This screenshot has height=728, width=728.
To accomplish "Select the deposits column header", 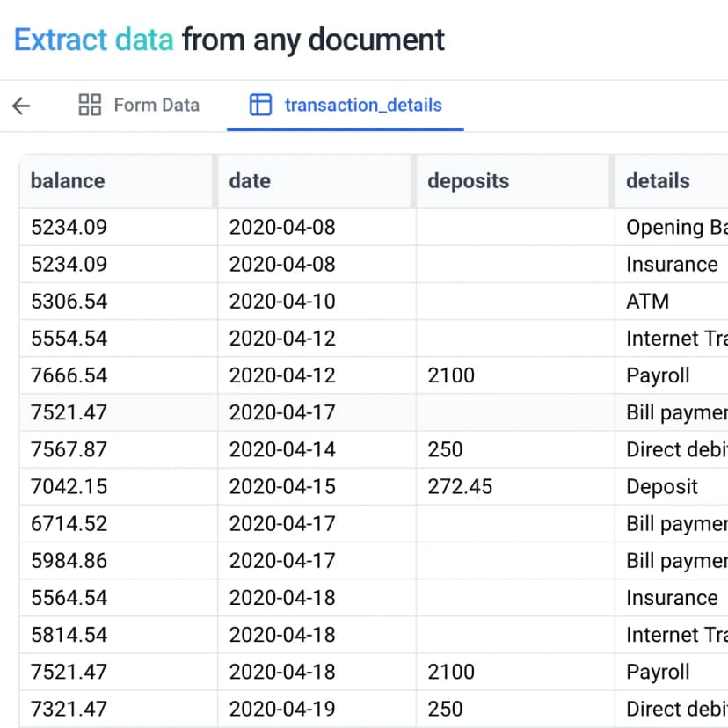I will [x=513, y=181].
